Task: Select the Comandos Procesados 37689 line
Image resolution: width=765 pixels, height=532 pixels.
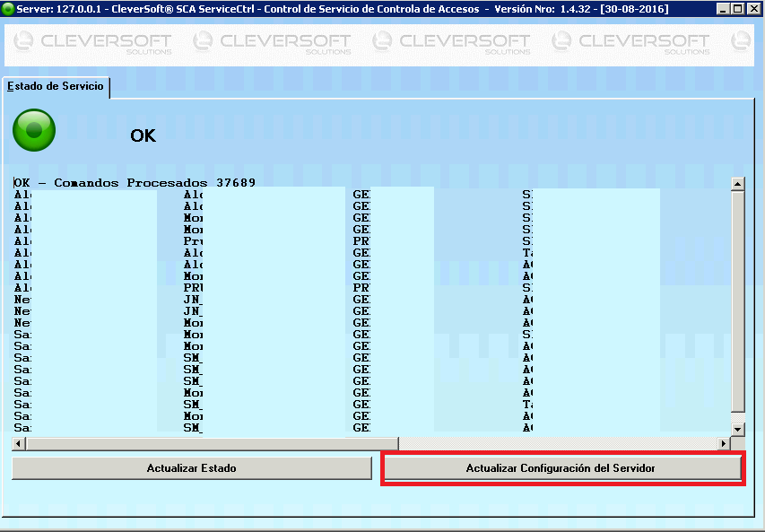Action: (135, 183)
